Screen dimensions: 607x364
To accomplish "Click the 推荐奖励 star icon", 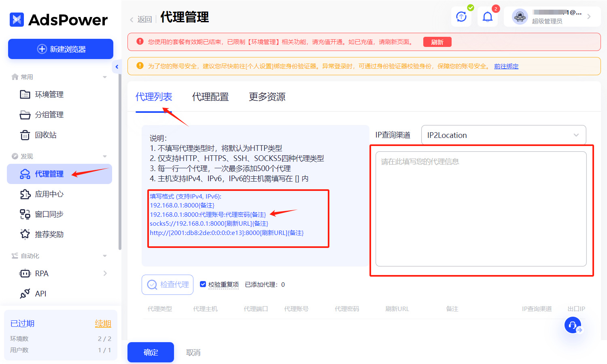I will click(25, 234).
